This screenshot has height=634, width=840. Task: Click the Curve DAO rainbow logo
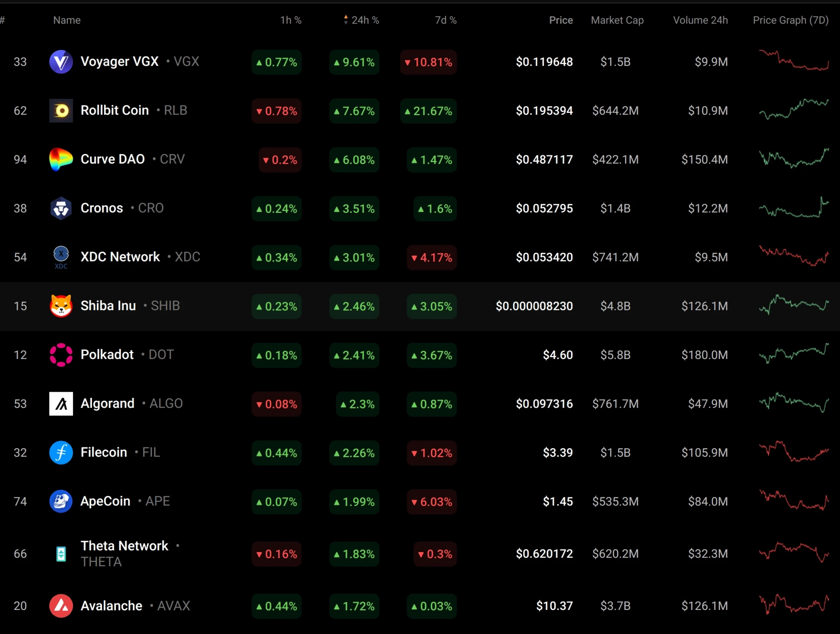coord(61,160)
